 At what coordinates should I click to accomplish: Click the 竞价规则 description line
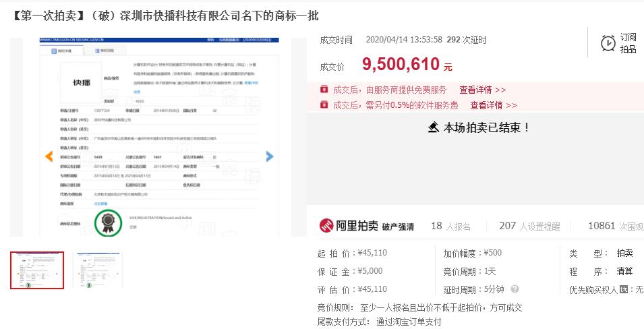(419, 307)
